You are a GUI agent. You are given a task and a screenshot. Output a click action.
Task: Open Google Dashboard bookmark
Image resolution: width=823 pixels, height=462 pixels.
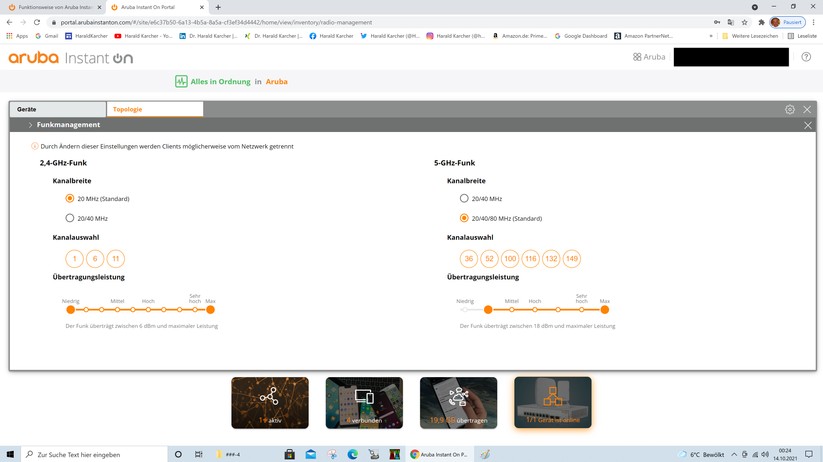[581, 36]
